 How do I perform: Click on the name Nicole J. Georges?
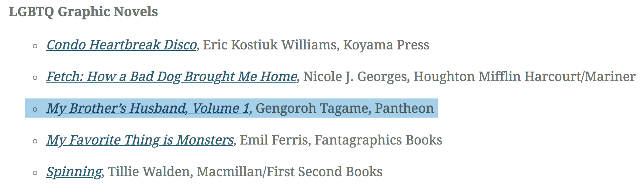356,77
